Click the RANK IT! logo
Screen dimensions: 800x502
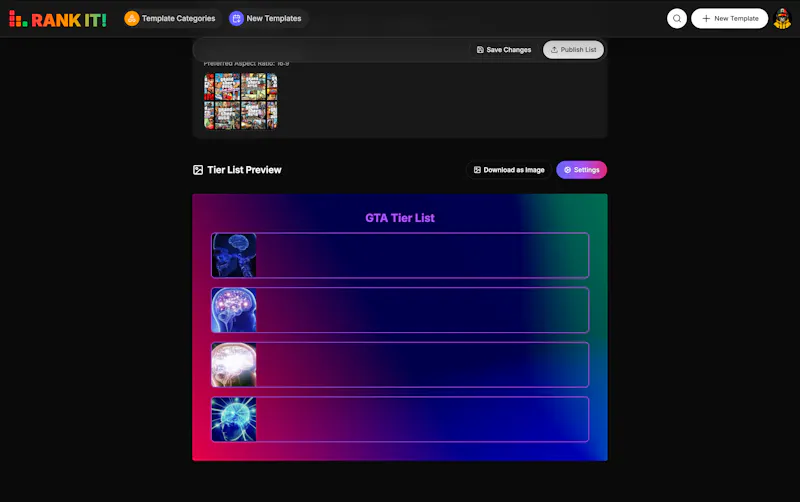58,19
